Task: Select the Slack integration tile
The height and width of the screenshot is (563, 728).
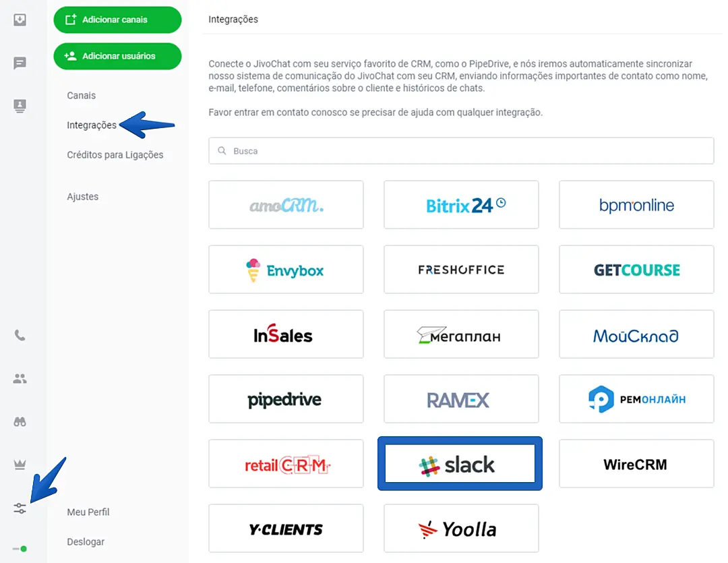Action: point(460,464)
